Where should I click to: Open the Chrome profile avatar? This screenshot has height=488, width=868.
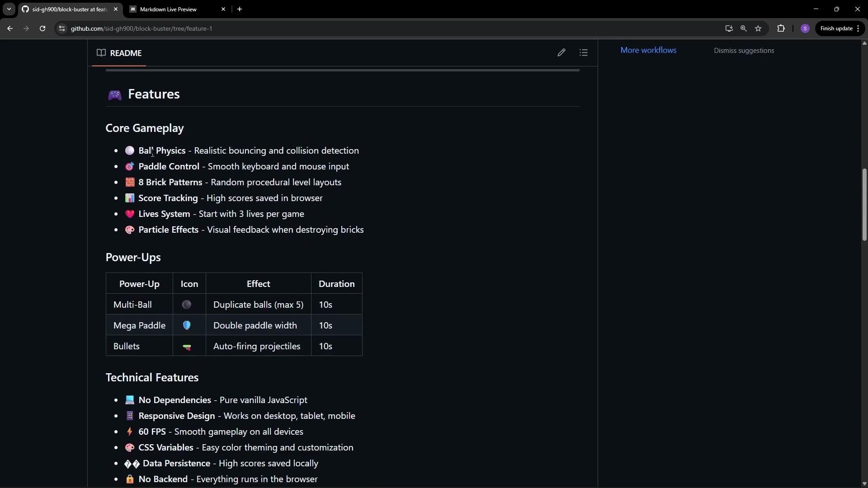pyautogui.click(x=805, y=28)
